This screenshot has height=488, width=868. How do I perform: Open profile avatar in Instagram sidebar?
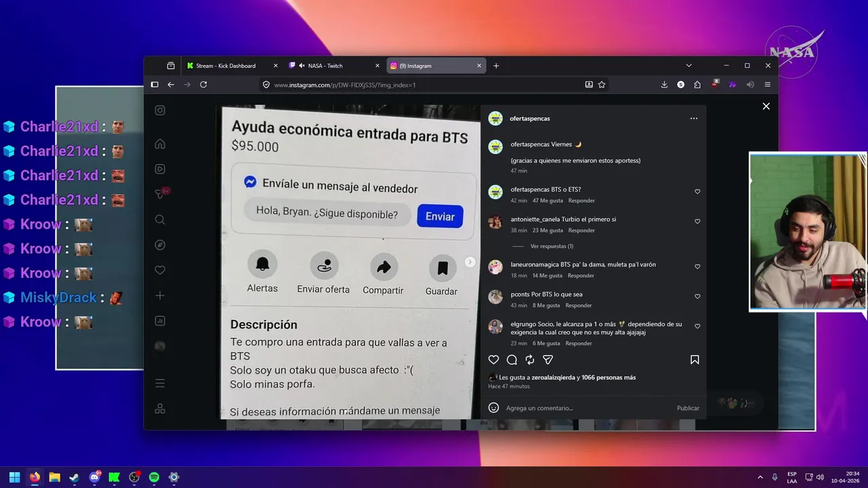[x=160, y=346]
